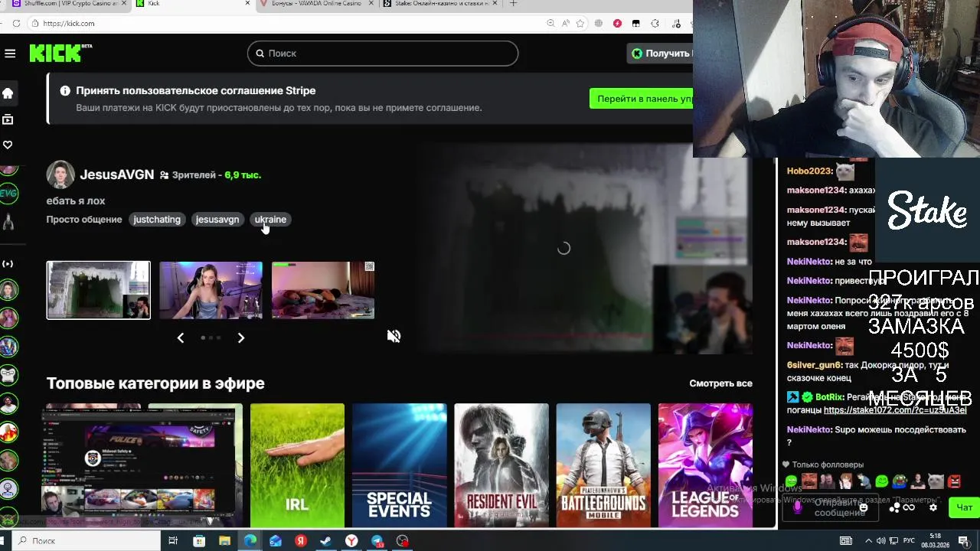Select the justchating tag
This screenshot has width=980, height=551.
[157, 220]
